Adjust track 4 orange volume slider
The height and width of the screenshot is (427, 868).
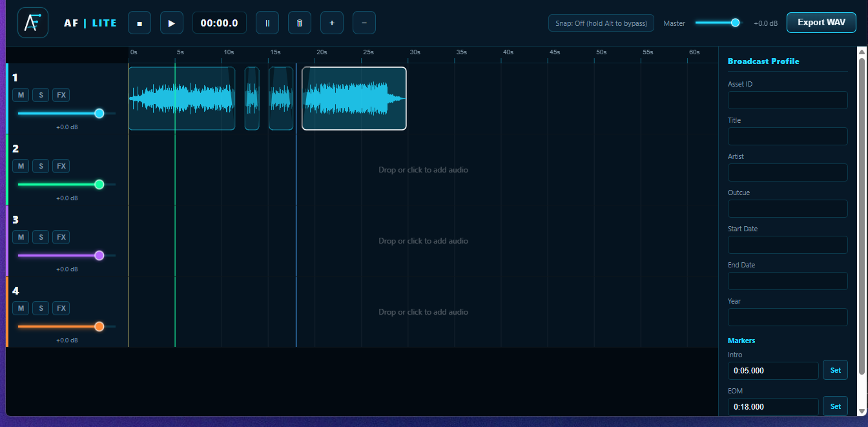point(67,326)
